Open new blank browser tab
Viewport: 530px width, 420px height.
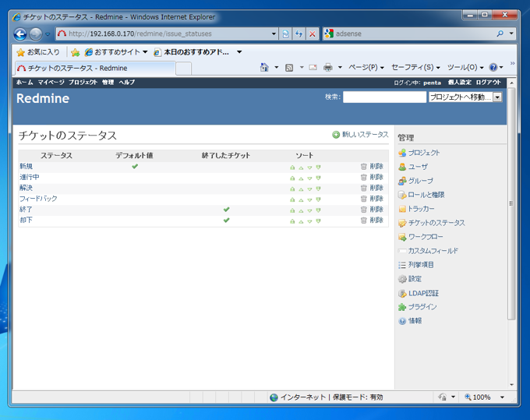pyautogui.click(x=183, y=69)
